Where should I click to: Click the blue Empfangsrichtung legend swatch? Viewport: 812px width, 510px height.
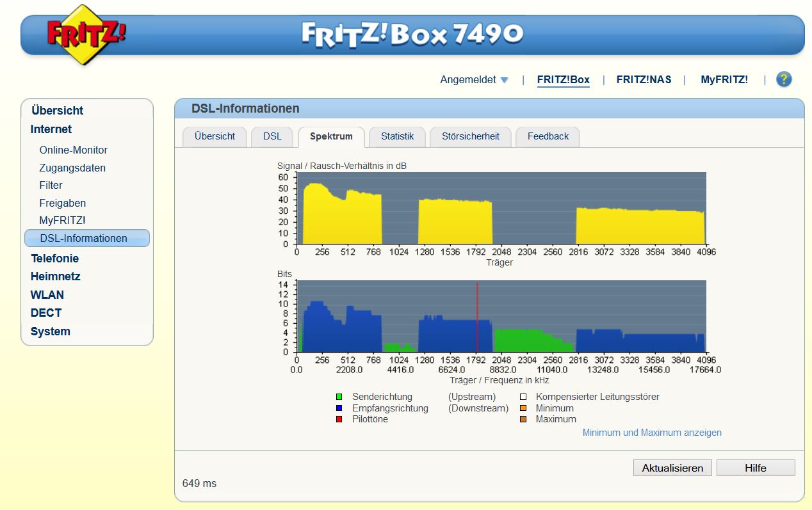[x=339, y=408]
